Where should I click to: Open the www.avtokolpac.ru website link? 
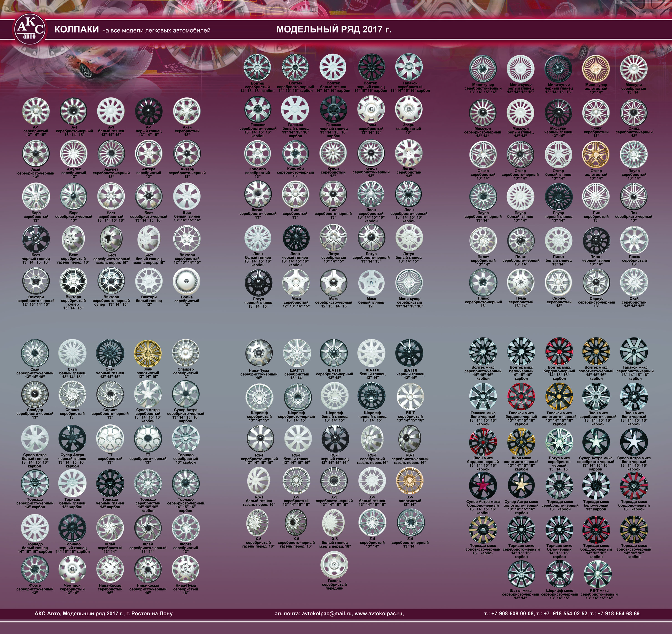[379, 613]
